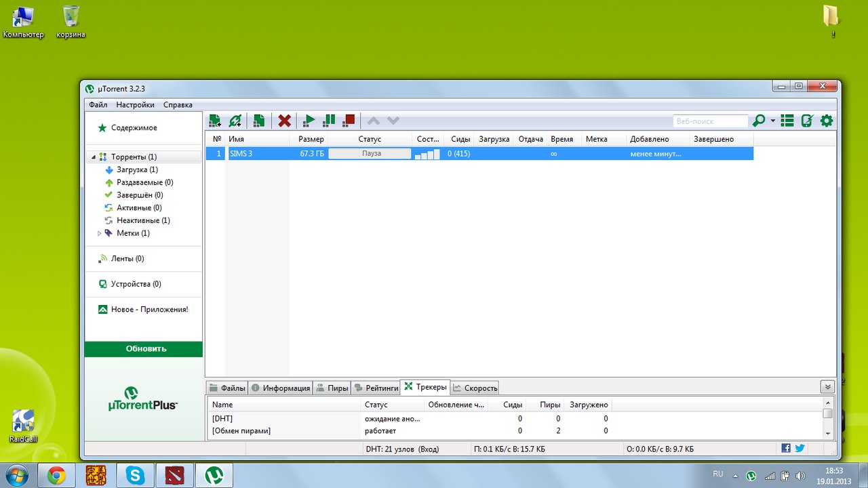
Task: Move torrent down in queue
Action: click(x=393, y=121)
